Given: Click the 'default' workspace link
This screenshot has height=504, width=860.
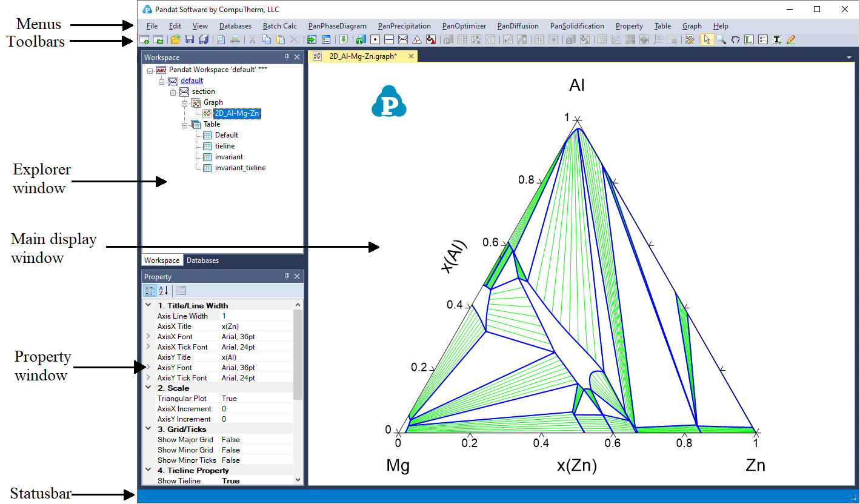Looking at the screenshot, I should (x=192, y=81).
